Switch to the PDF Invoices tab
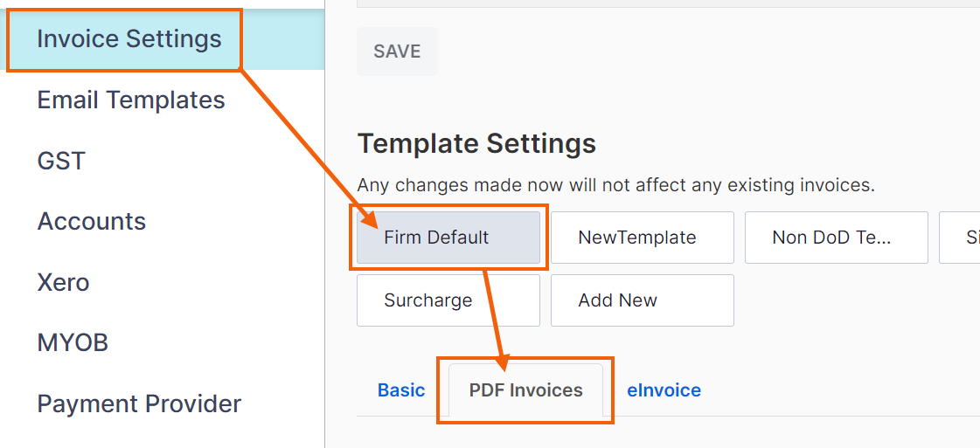This screenshot has height=448, width=980. click(x=525, y=390)
